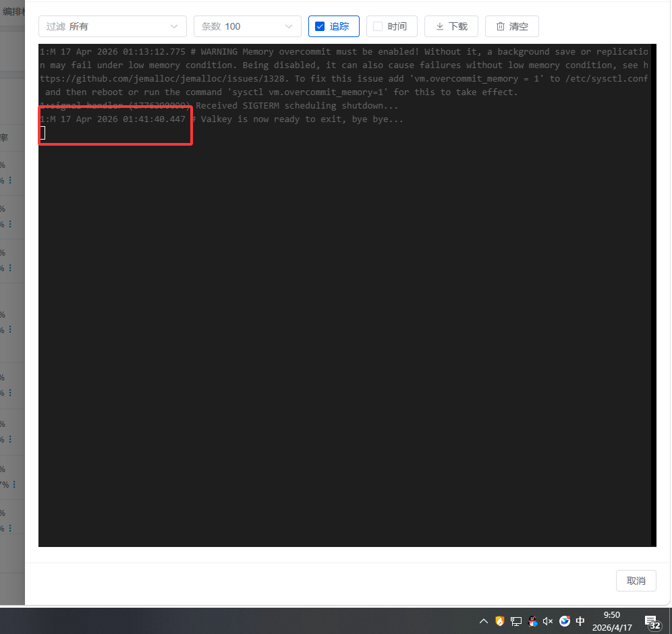The image size is (672, 634).
Task: Click the 取消 cancel button
Action: pyautogui.click(x=636, y=581)
